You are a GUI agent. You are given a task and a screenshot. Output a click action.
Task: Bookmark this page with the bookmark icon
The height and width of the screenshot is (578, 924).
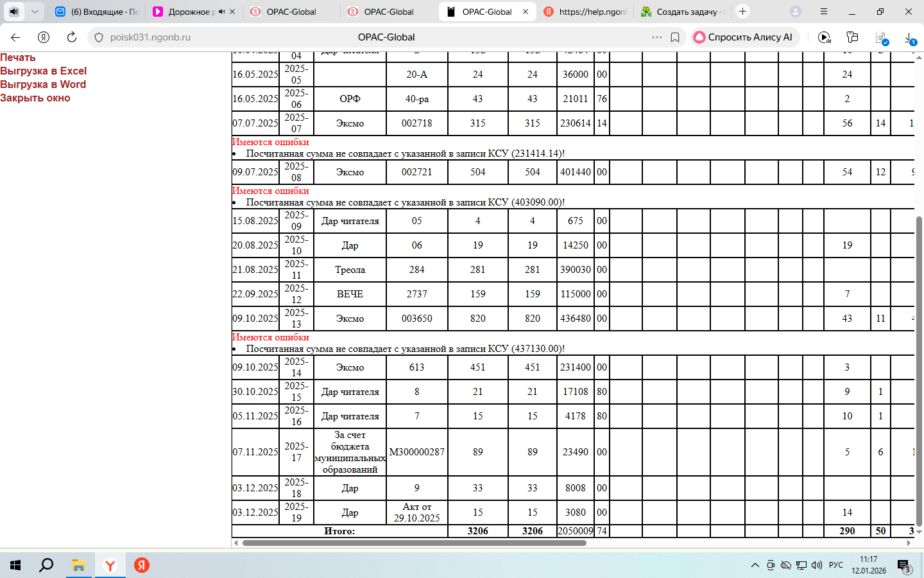(675, 37)
